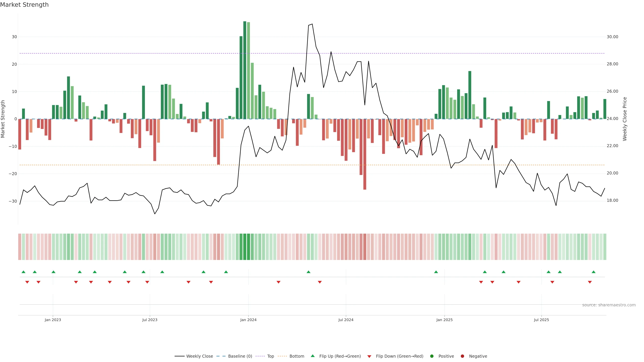
Task: Click the last red flip-down triangle marker
Action: click(590, 282)
